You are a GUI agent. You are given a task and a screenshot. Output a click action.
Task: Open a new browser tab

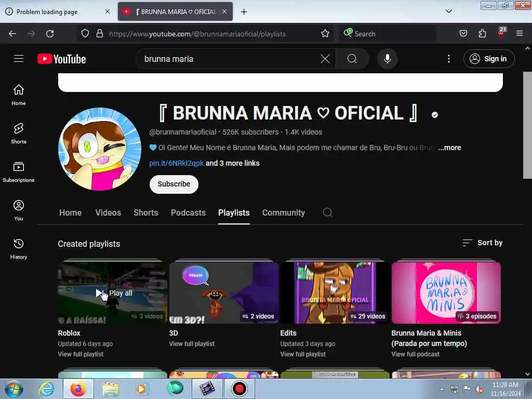click(x=244, y=12)
